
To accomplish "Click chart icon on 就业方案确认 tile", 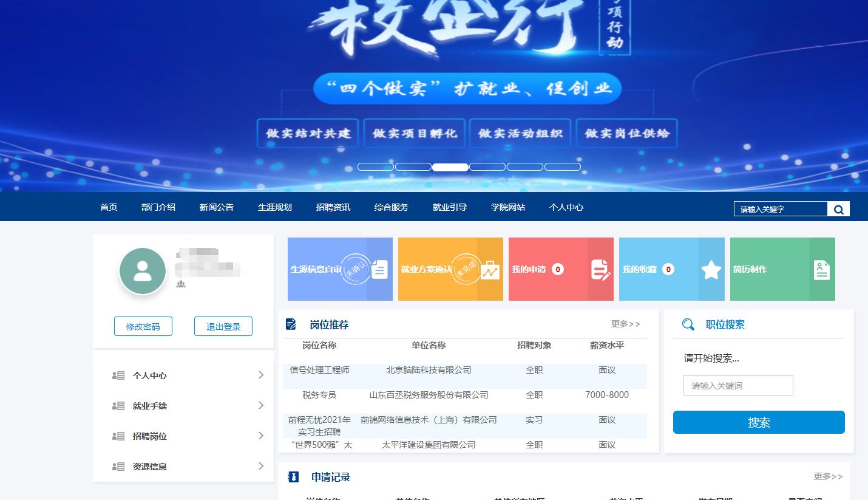I will (x=490, y=269).
